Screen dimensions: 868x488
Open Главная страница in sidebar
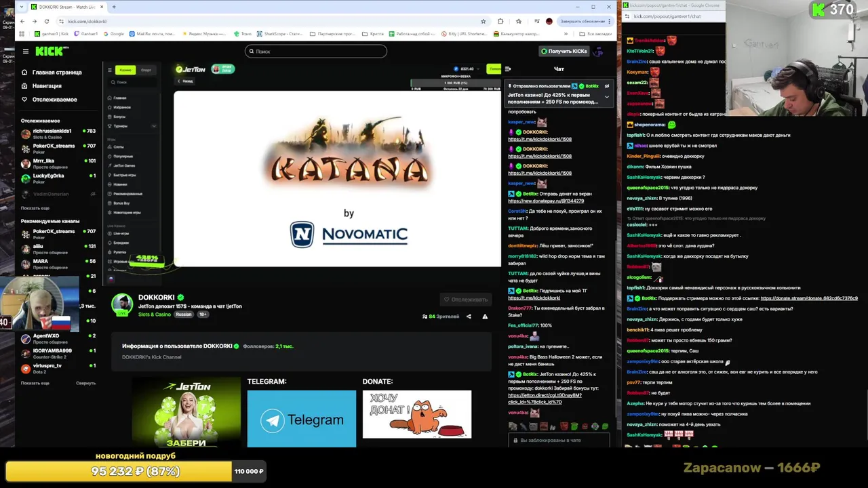coord(52,72)
